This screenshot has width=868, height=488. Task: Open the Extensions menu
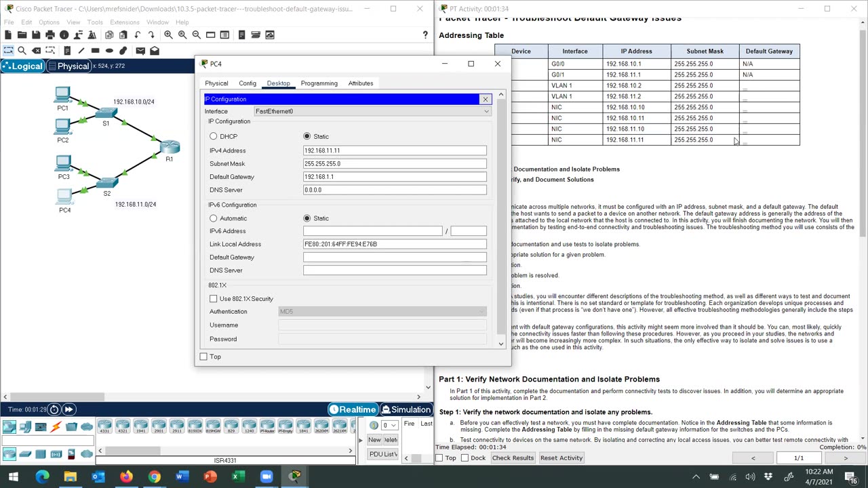125,22
